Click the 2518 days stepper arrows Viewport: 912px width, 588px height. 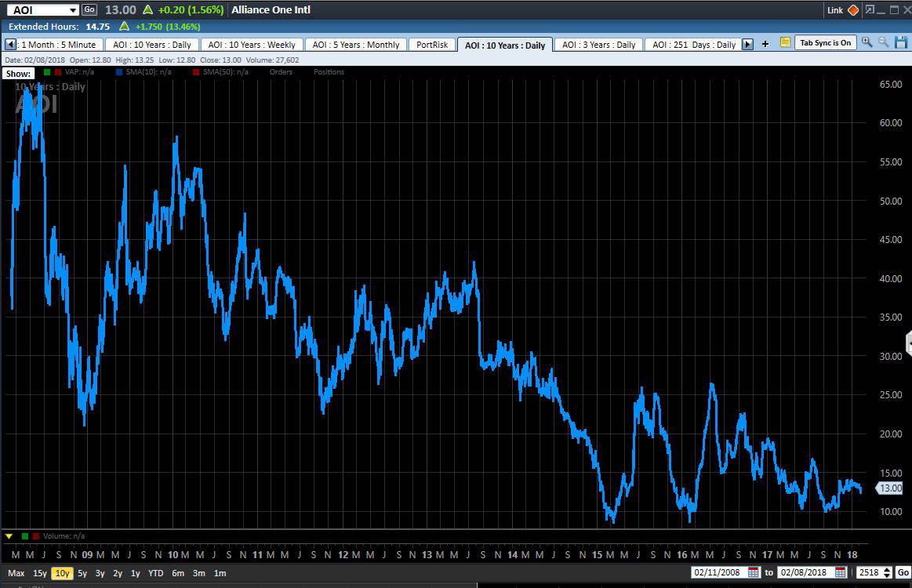(887, 572)
